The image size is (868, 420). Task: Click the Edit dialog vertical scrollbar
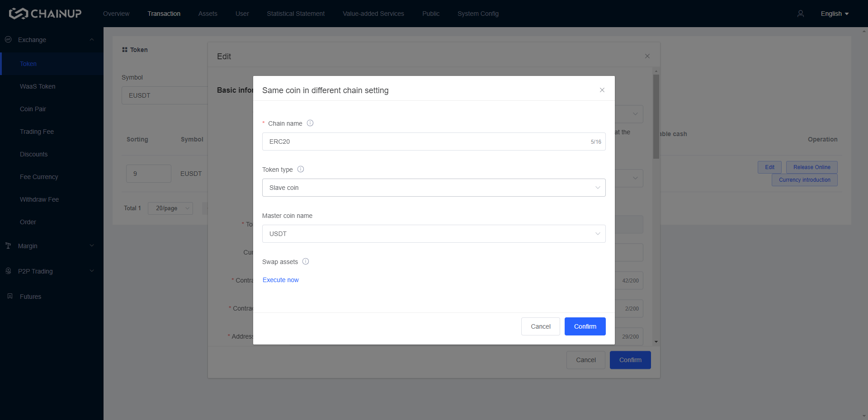(x=656, y=118)
